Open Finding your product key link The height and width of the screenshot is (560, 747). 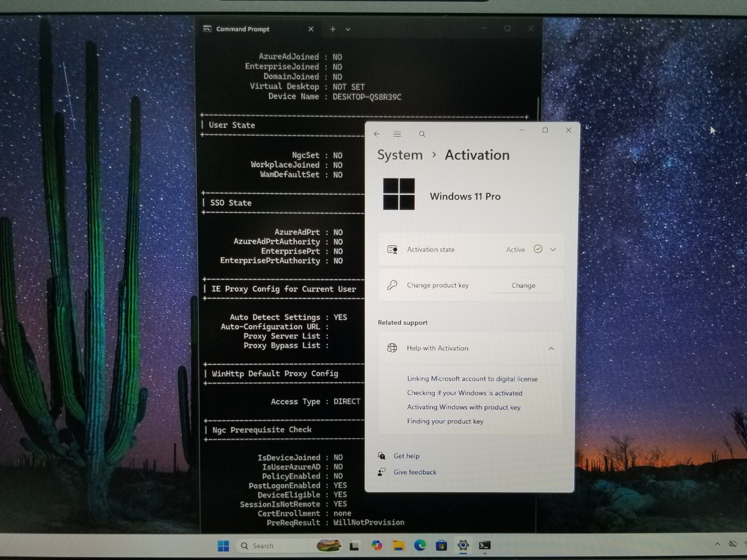pyautogui.click(x=445, y=421)
